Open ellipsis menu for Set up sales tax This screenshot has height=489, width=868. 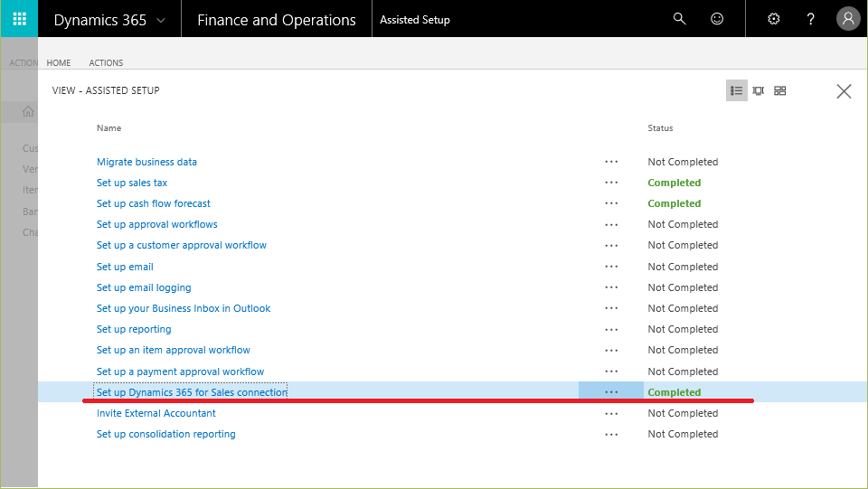611,183
